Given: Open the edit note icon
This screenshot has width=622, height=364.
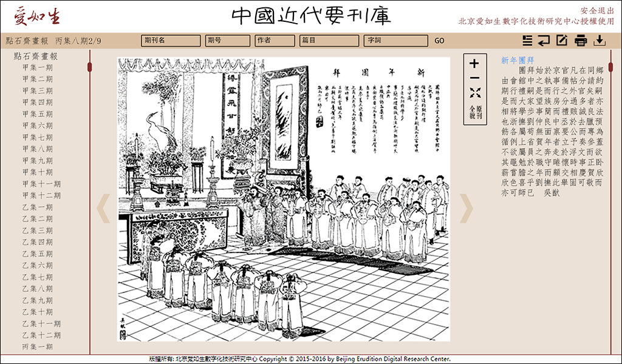Looking at the screenshot, I should coord(562,41).
